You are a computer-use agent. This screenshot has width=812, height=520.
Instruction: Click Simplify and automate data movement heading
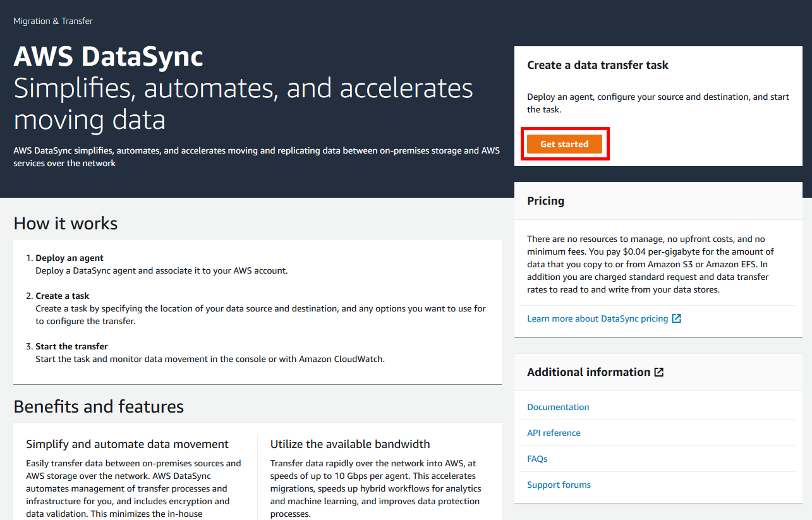point(127,444)
